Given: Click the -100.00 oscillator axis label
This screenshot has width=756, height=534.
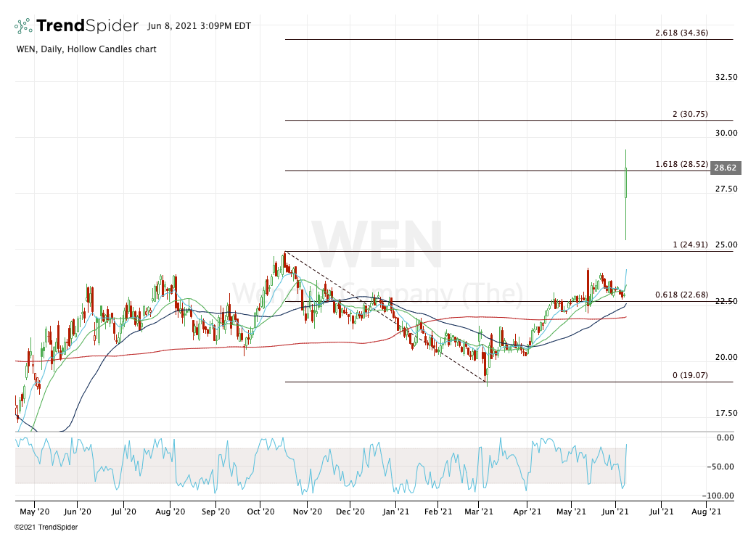Looking at the screenshot, I should tap(718, 496).
